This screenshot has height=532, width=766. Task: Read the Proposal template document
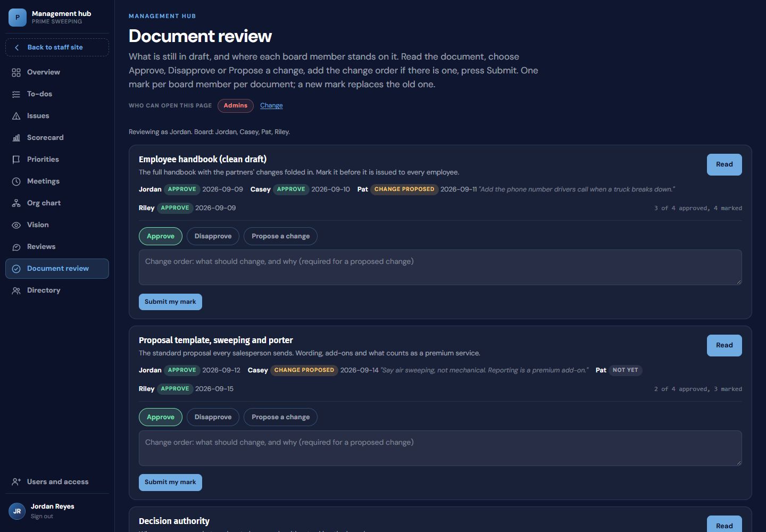tap(725, 345)
